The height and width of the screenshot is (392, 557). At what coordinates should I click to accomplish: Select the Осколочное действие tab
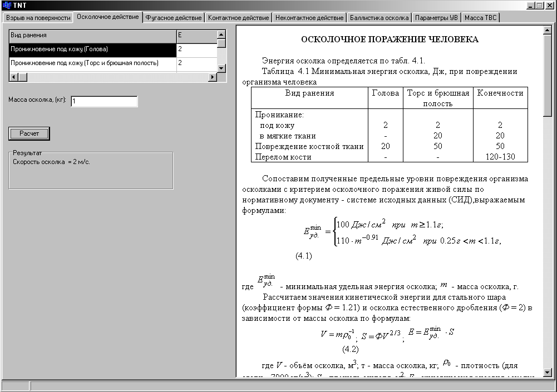(107, 17)
